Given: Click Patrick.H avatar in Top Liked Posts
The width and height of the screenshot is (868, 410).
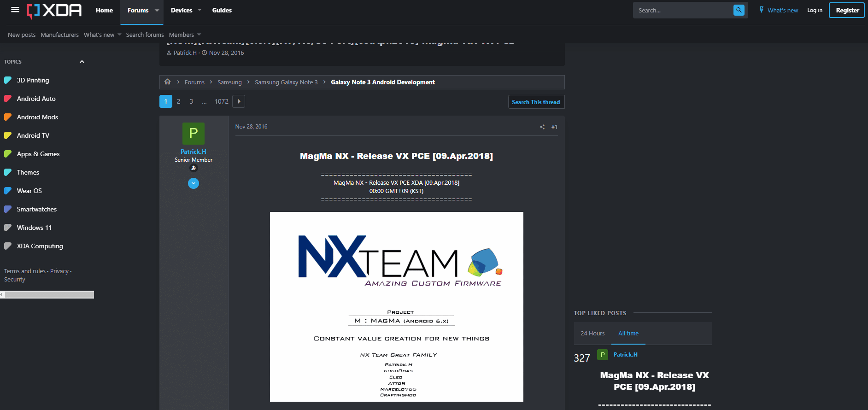Looking at the screenshot, I should [603, 355].
